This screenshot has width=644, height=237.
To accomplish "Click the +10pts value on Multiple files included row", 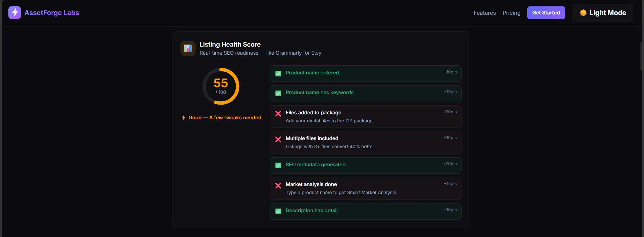I will (x=450, y=138).
